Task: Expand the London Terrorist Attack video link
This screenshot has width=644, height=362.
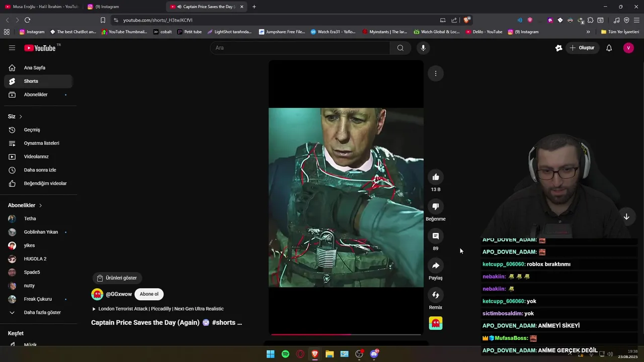Action: tap(157, 309)
